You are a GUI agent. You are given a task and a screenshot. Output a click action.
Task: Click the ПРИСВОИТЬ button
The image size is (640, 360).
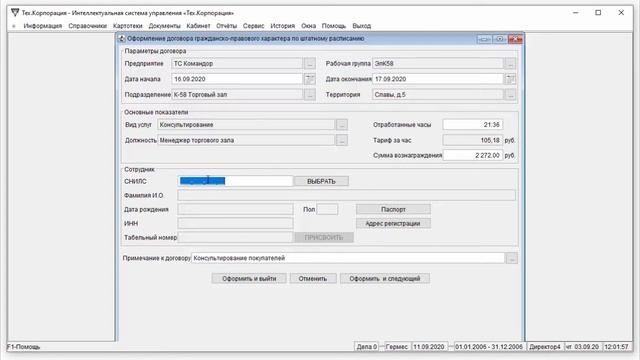[324, 238]
